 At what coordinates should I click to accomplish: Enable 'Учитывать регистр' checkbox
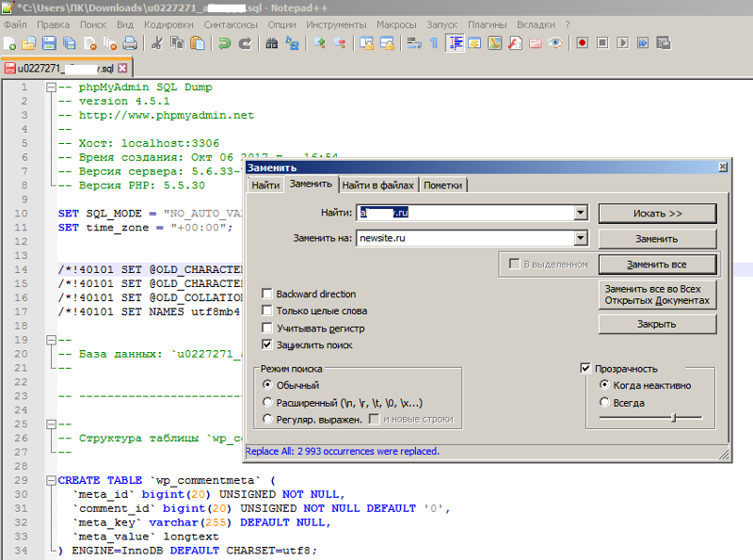[267, 328]
